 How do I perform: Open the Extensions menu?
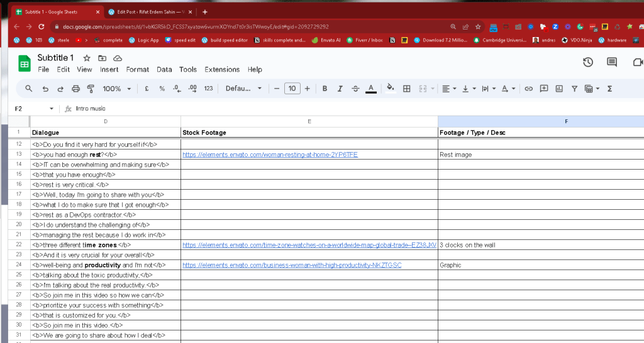click(x=222, y=69)
